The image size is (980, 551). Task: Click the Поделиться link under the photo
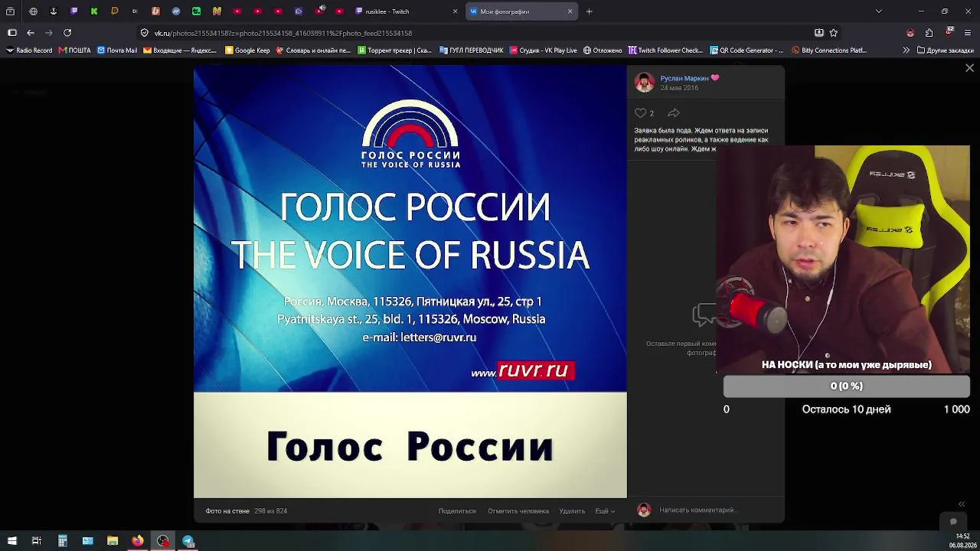(x=457, y=511)
